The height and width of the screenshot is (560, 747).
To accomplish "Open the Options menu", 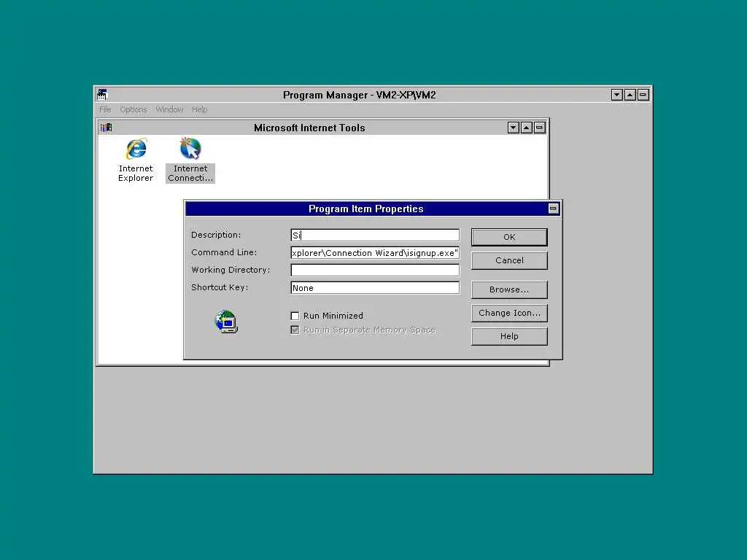I will tap(133, 109).
